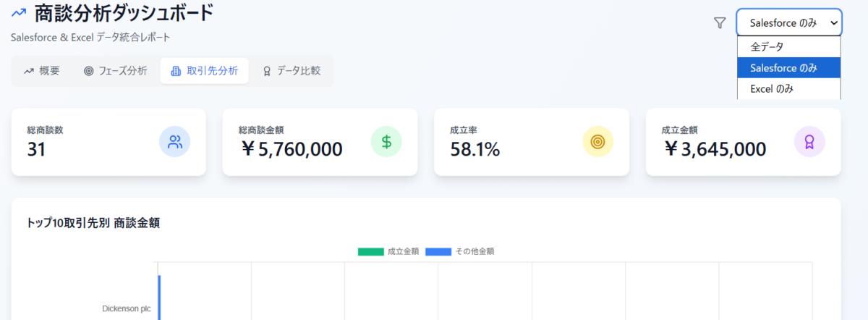Toggle the その他金額 blue legend swatch

tap(438, 252)
